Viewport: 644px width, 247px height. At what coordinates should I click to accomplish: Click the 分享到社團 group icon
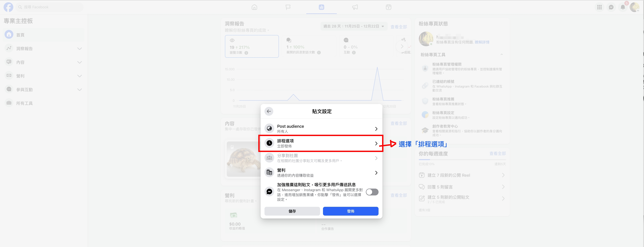point(269,158)
